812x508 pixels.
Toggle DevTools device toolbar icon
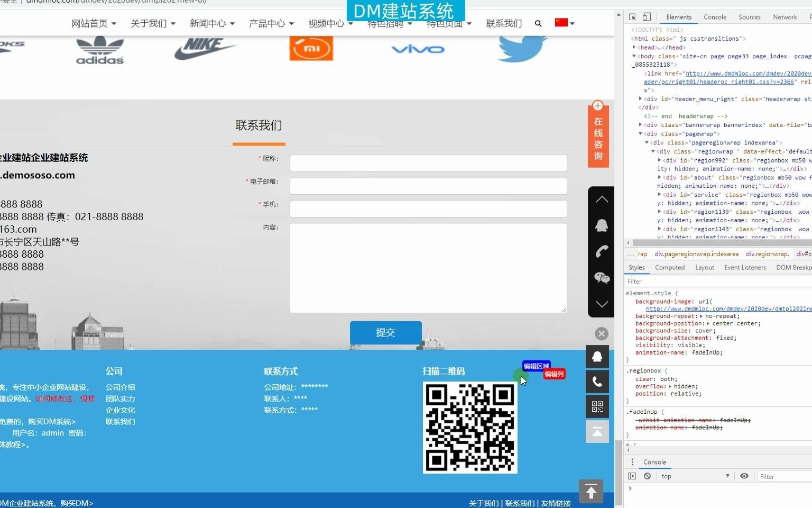click(647, 17)
